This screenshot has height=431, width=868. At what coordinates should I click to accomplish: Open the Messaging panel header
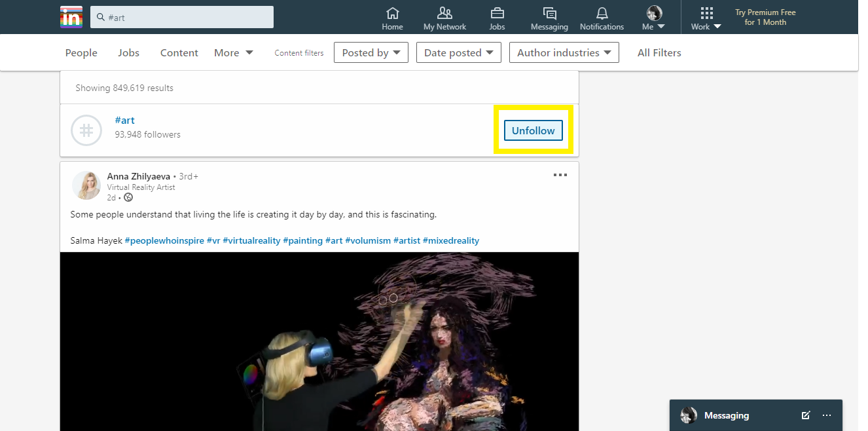pos(756,415)
